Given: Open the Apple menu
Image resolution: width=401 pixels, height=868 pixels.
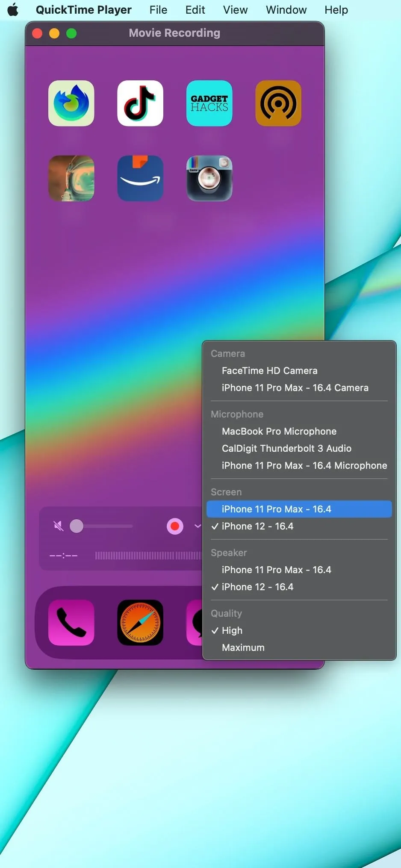Looking at the screenshot, I should click(13, 9).
